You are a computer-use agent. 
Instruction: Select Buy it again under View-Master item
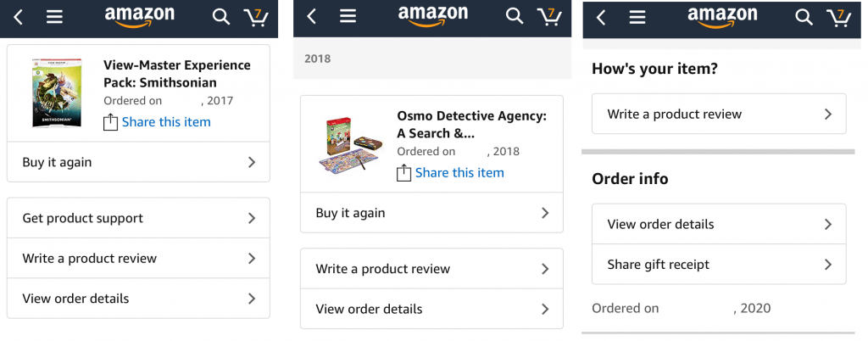pyautogui.click(x=138, y=162)
